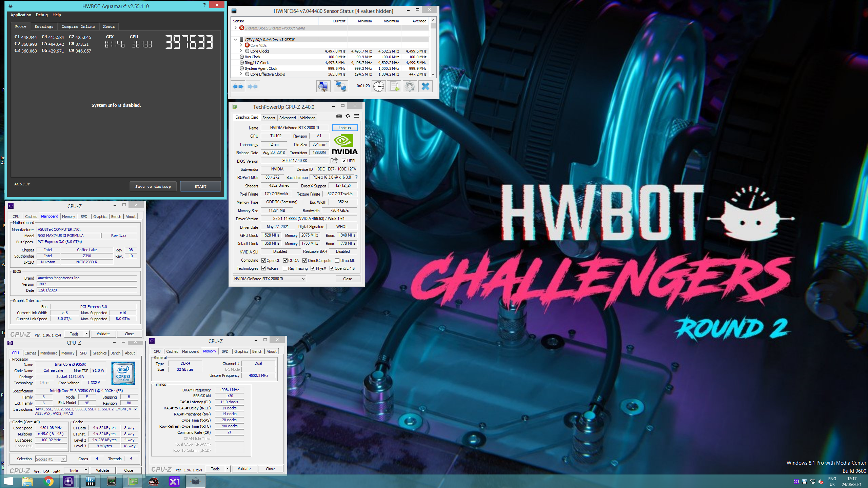Screen dimensions: 868x488
Task: Switch to CPU-Z taskbar icon
Action: coord(68,481)
